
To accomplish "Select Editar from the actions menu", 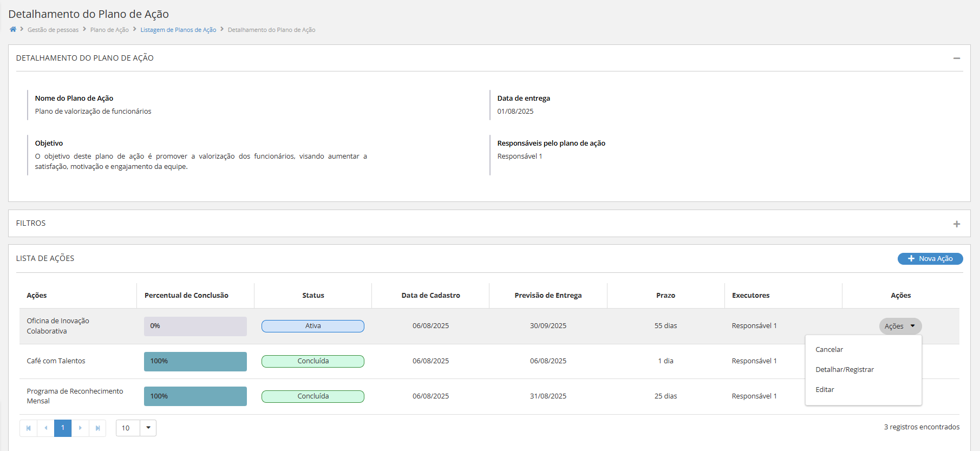I will point(825,390).
